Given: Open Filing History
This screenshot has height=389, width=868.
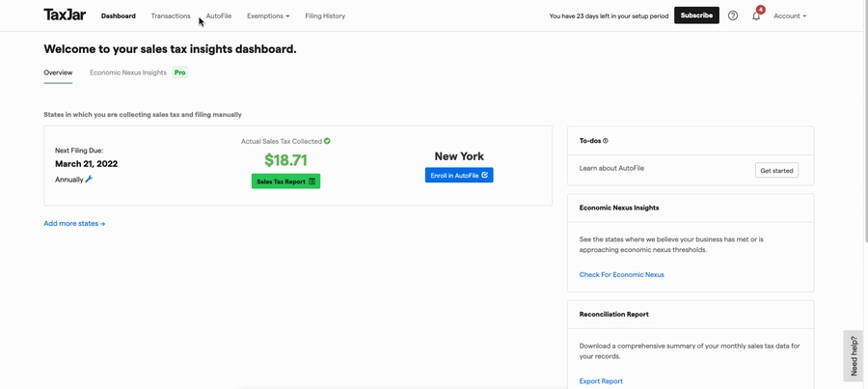Looking at the screenshot, I should pos(325,16).
